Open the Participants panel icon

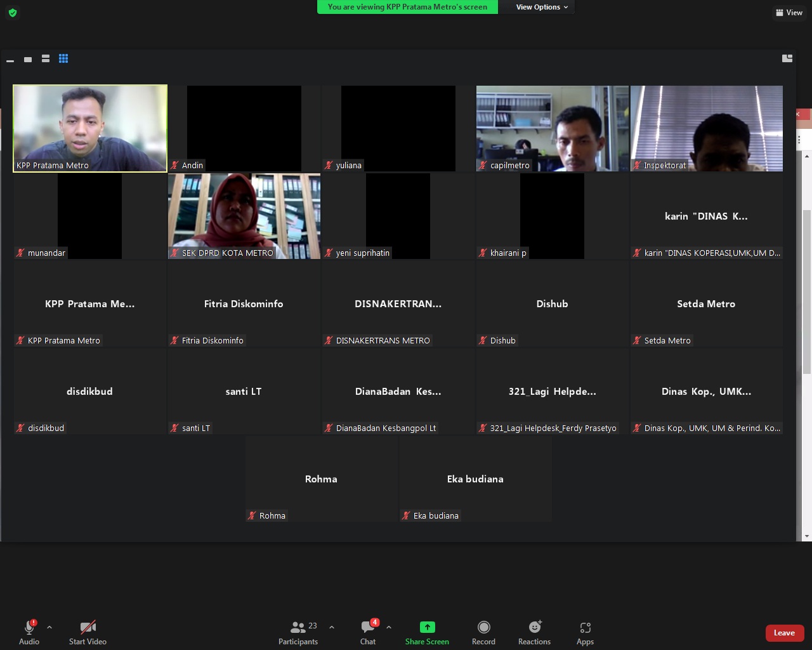coord(298,628)
